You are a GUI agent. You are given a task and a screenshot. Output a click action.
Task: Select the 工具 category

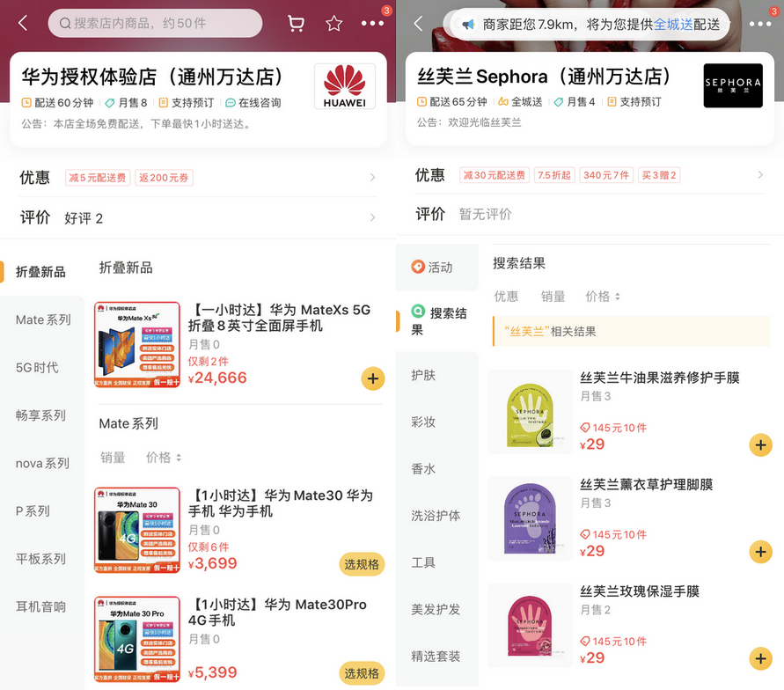tap(424, 562)
